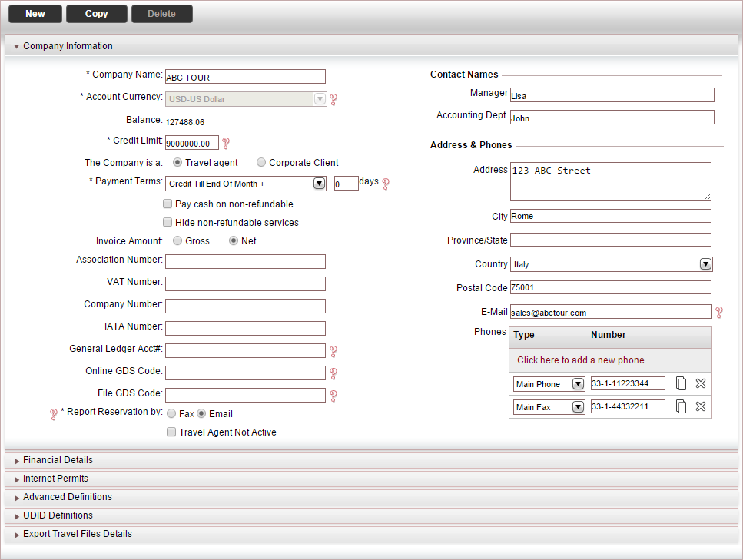Delete the Main Fax row
743x560 pixels.
coord(701,406)
